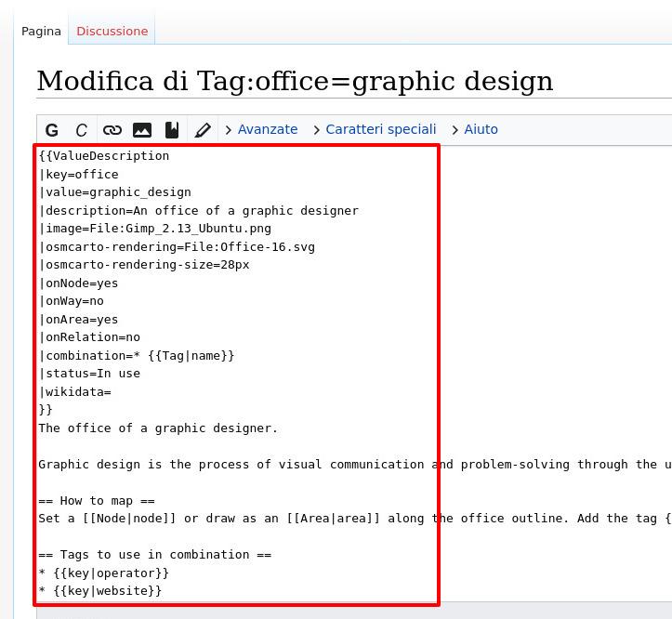This screenshot has height=619, width=672.
Task: Apply italic with the C icon
Action: click(x=82, y=130)
